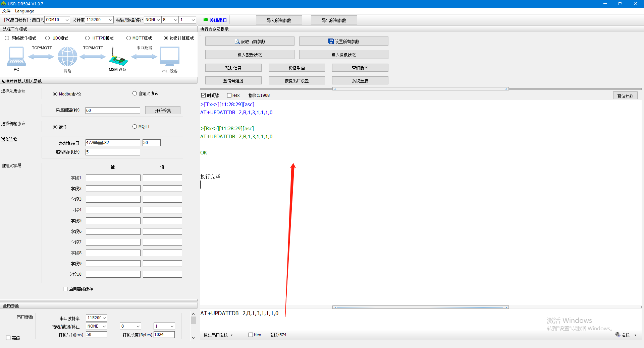Select the MQTT mode radio button
Viewport: 644px width, 348px height.
pyautogui.click(x=128, y=38)
